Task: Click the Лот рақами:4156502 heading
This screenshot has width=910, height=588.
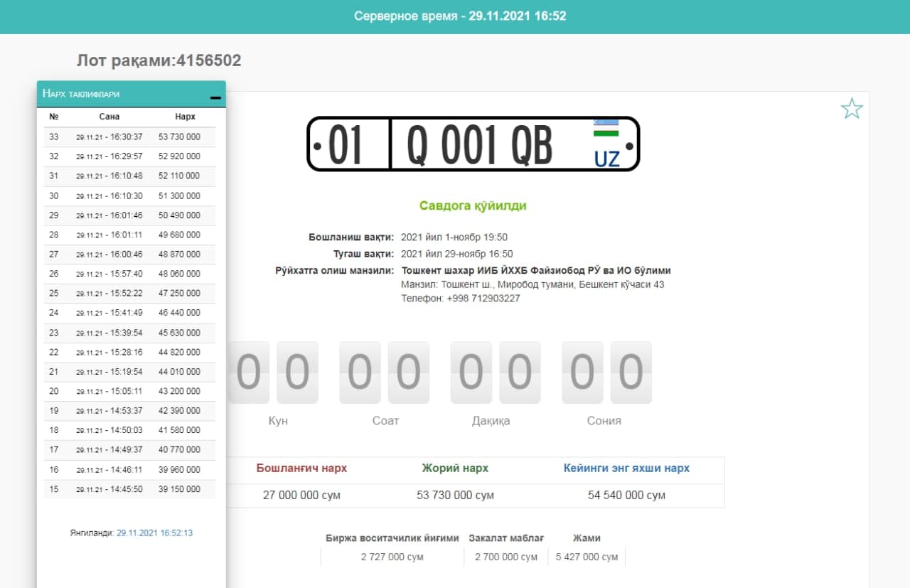Action: coord(159,60)
